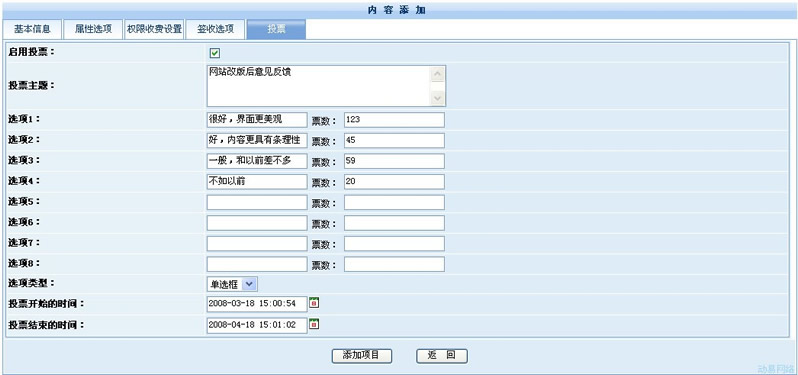Click the 添加项目 button

pos(361,356)
